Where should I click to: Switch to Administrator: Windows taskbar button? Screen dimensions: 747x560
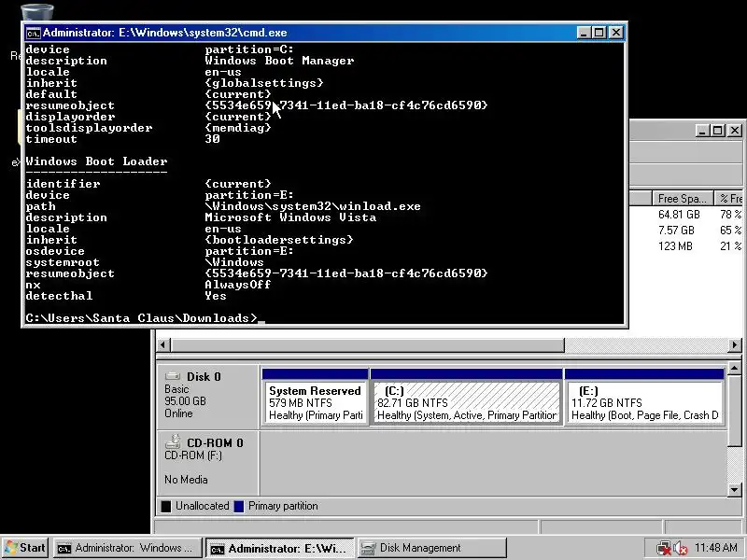pos(127,548)
